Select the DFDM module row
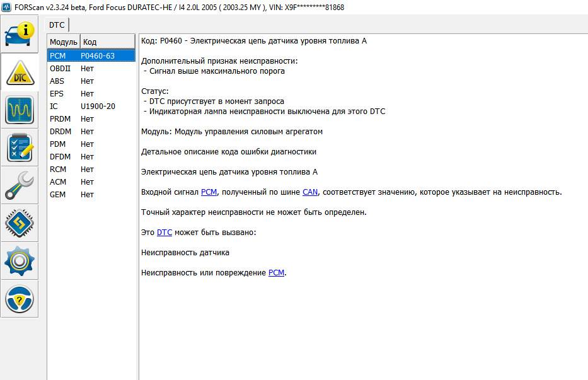 click(x=91, y=157)
